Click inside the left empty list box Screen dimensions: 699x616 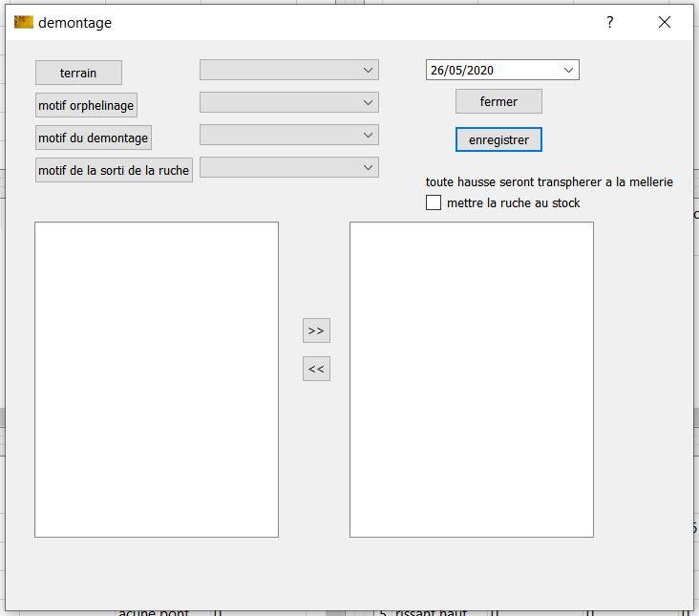(x=157, y=379)
